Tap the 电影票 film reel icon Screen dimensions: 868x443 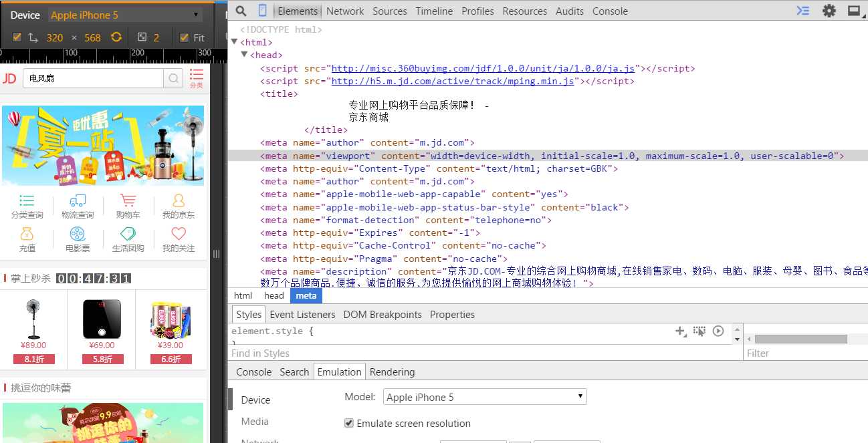78,234
